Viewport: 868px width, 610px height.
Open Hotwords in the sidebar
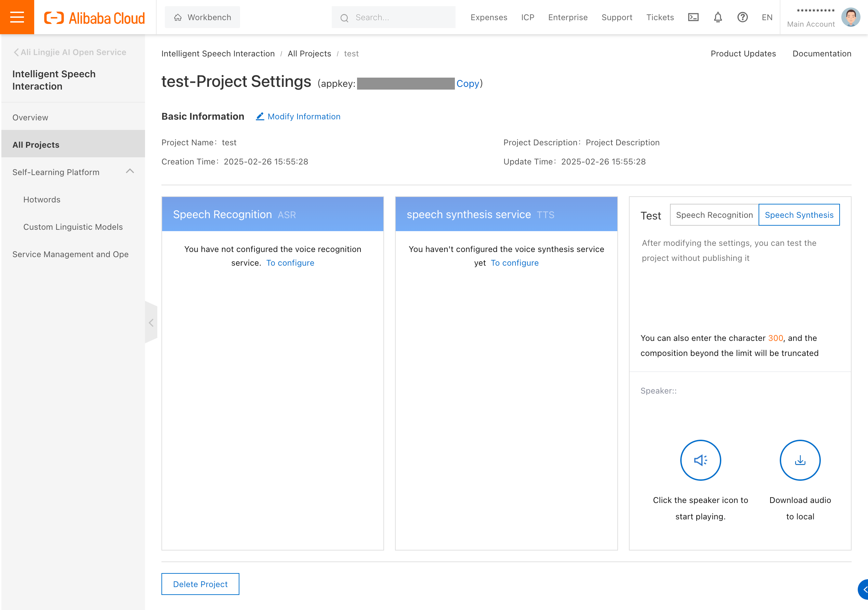point(42,200)
